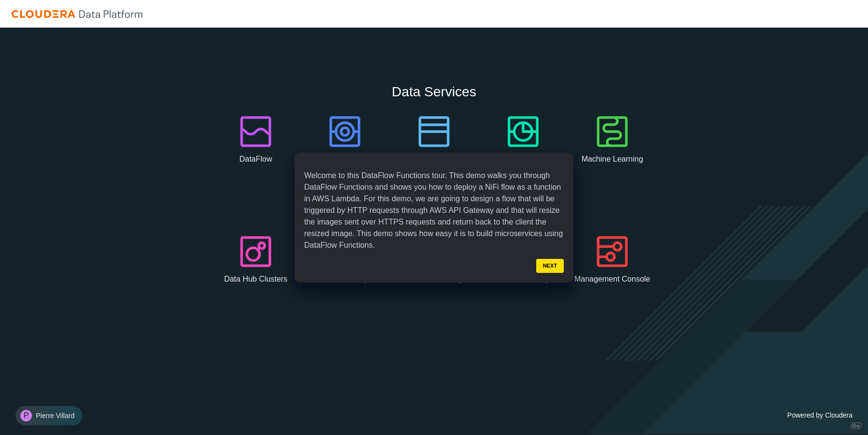Click the tour welcome message text
868x435 pixels.
click(434, 210)
